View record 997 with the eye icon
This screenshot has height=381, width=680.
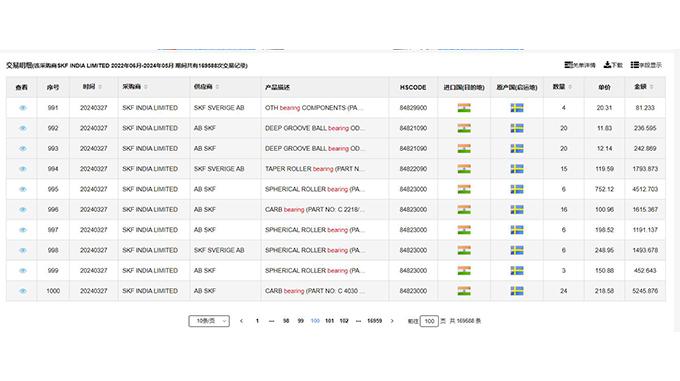[23, 230]
